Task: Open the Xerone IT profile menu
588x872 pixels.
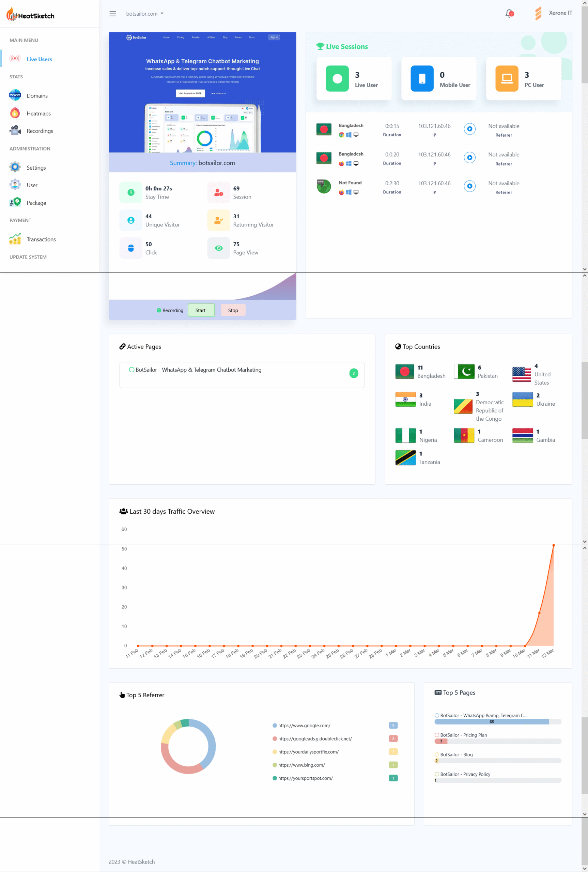Action: 554,13
